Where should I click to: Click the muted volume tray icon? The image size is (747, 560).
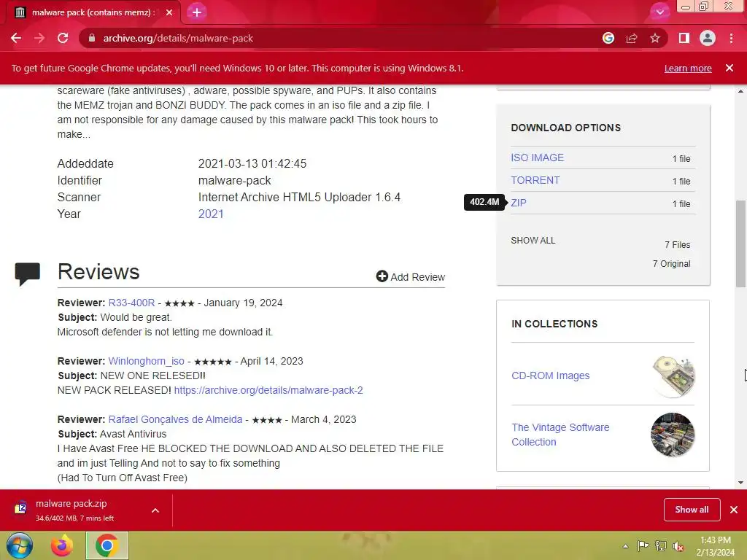click(x=678, y=546)
